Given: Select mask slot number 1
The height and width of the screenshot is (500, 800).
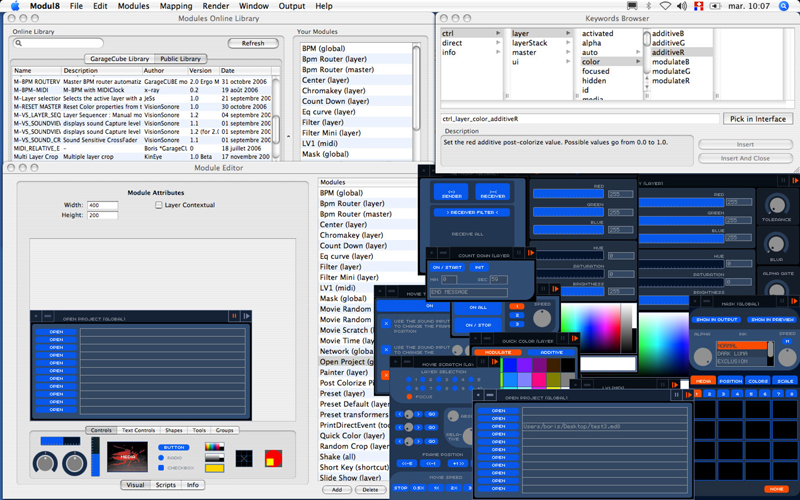Looking at the screenshot, I should click(x=697, y=394).
